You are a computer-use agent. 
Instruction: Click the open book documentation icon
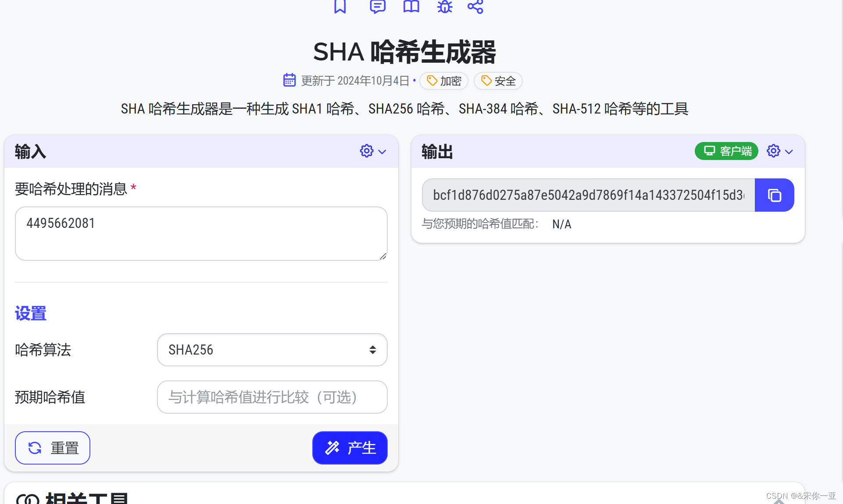[x=411, y=6]
